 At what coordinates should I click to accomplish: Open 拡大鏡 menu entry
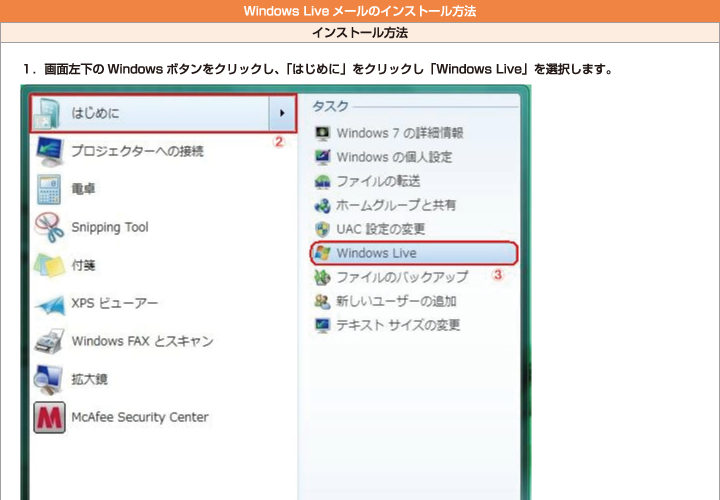(x=89, y=379)
